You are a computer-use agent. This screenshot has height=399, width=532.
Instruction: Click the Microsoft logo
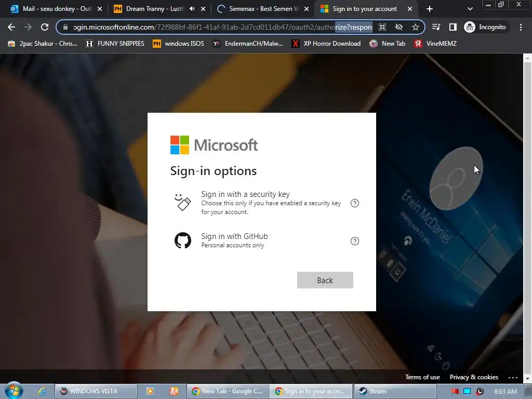214,145
